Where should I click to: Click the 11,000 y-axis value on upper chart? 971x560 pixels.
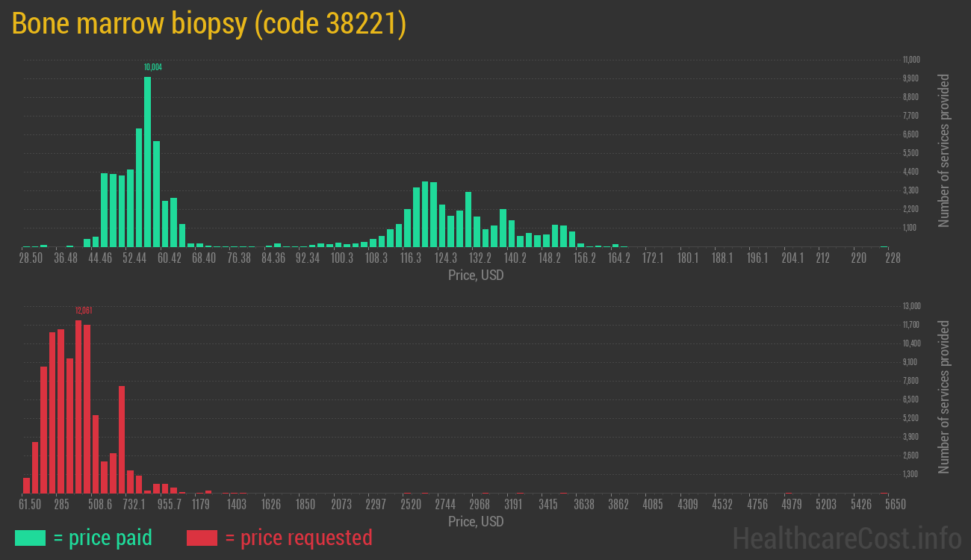[910, 60]
